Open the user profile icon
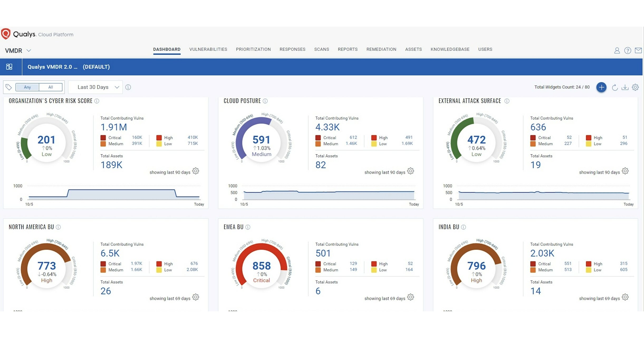 [617, 50]
